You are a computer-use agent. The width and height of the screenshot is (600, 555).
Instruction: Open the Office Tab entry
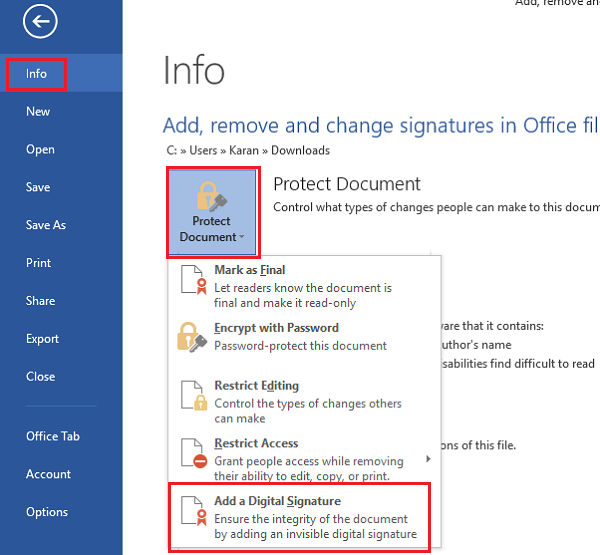(53, 436)
